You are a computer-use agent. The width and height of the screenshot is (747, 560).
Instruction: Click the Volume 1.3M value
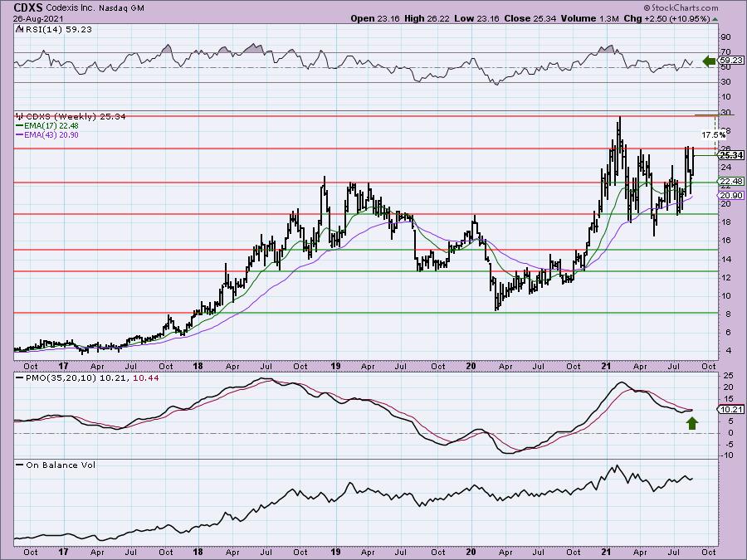tap(590, 18)
